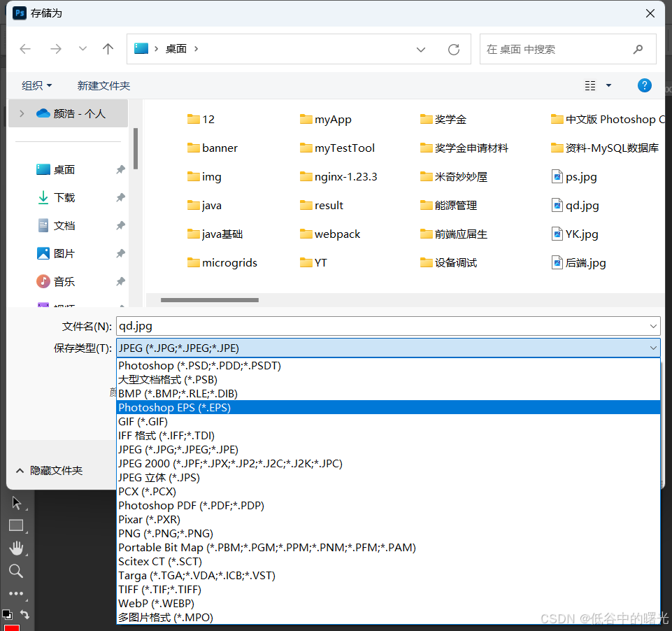672x631 pixels.
Task: Change view layout icon
Action: pos(590,86)
